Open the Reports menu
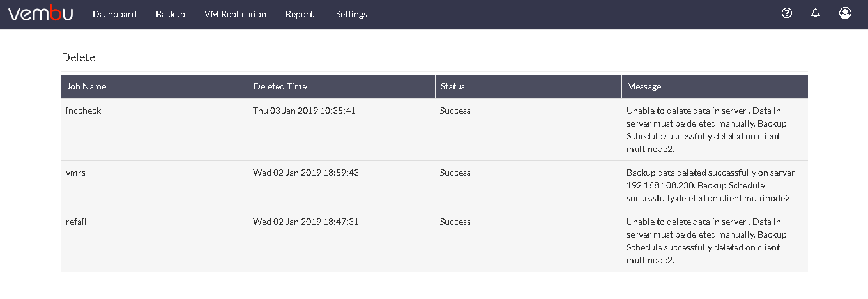 [301, 14]
